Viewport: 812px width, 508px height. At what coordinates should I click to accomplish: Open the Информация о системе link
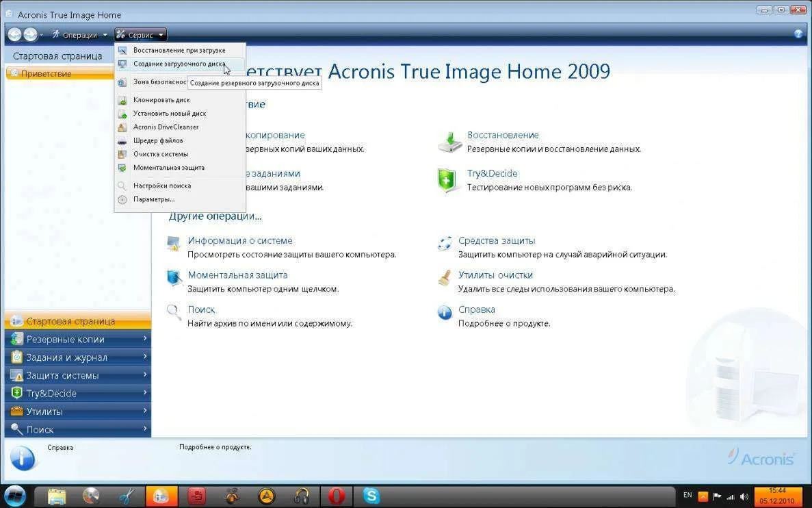pos(239,240)
